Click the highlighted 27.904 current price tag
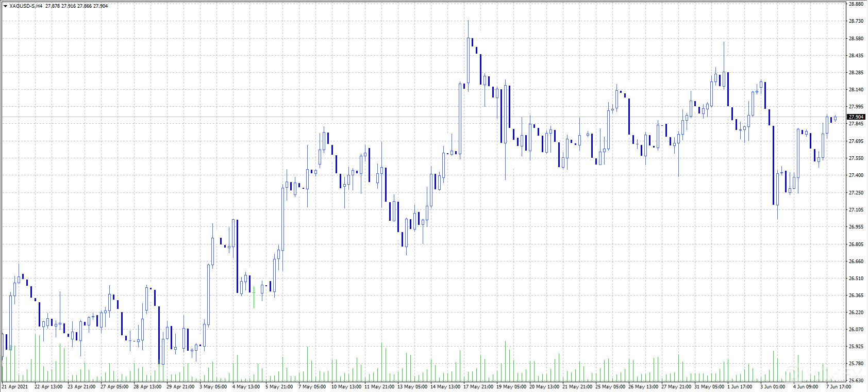868x392 pixels. 856,117
